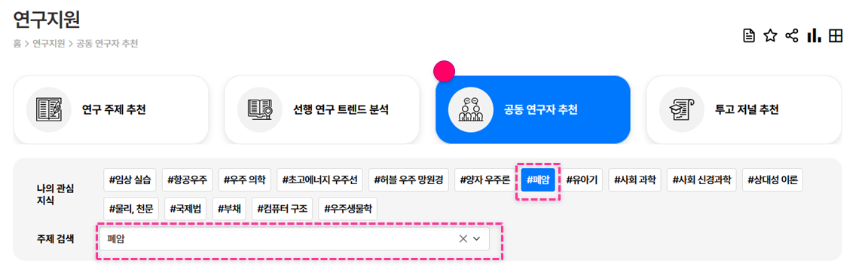868x273 pixels.
Task: Click the 연구지원 breadcrumb link
Action: (x=49, y=43)
